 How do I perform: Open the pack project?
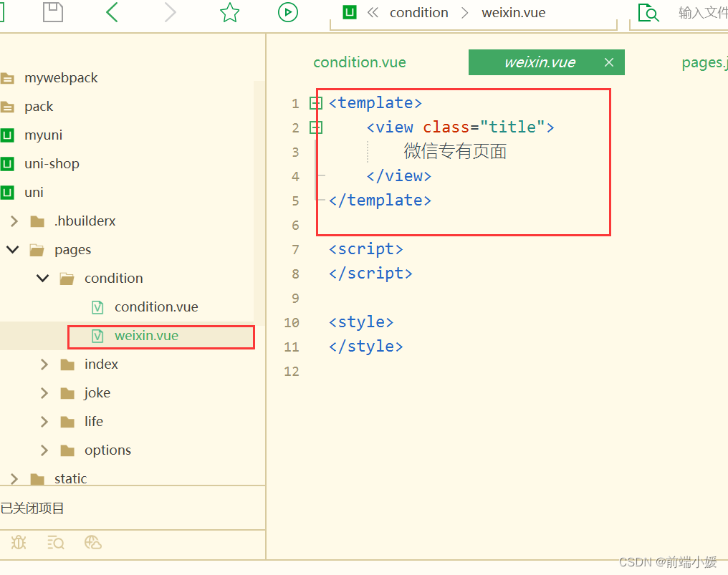point(39,107)
